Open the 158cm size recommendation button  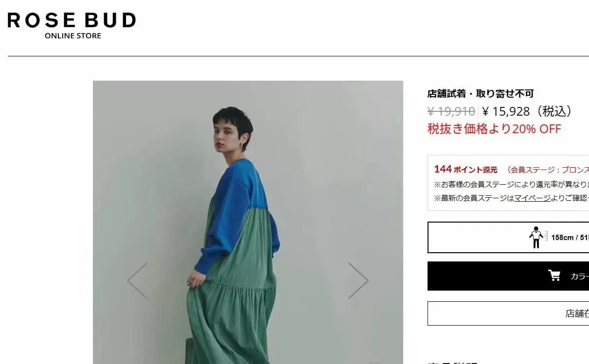pos(508,237)
